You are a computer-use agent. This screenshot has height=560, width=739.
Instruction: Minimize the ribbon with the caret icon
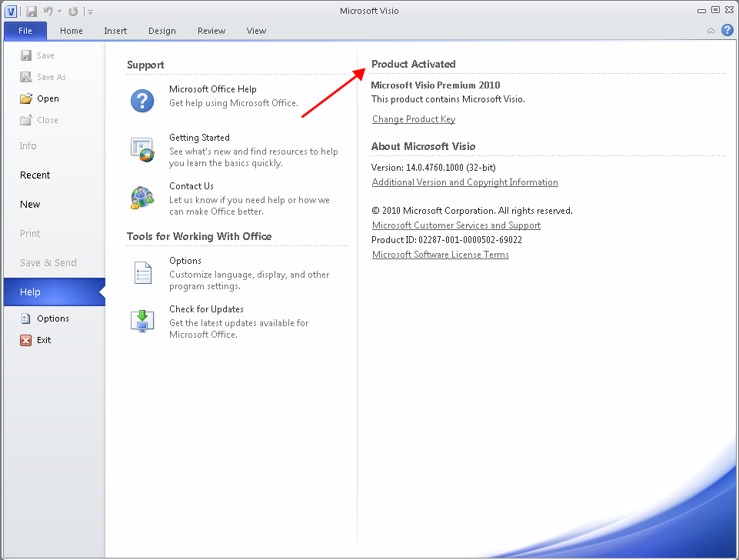(x=711, y=31)
